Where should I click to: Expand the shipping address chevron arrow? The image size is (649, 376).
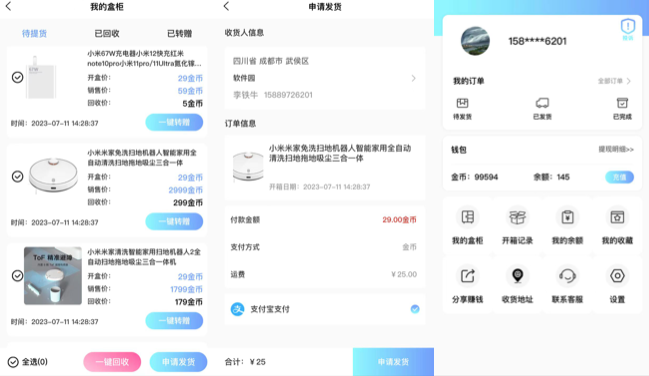(x=413, y=78)
